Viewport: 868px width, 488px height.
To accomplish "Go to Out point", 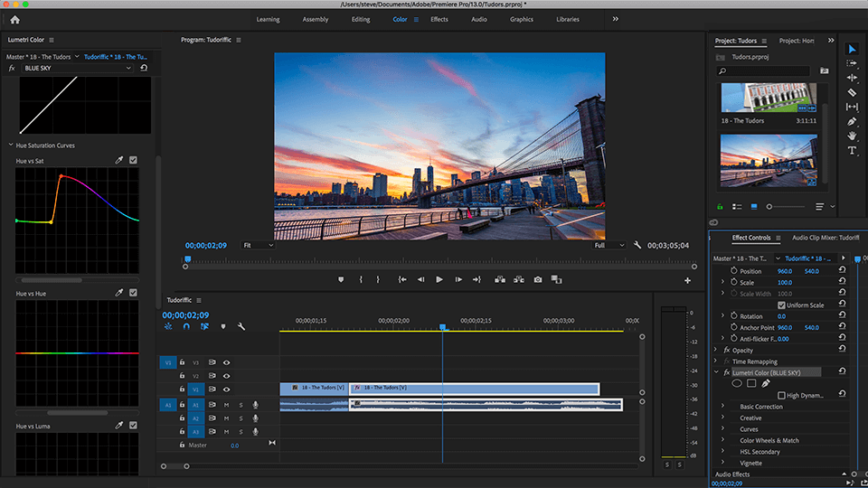I will [x=476, y=280].
